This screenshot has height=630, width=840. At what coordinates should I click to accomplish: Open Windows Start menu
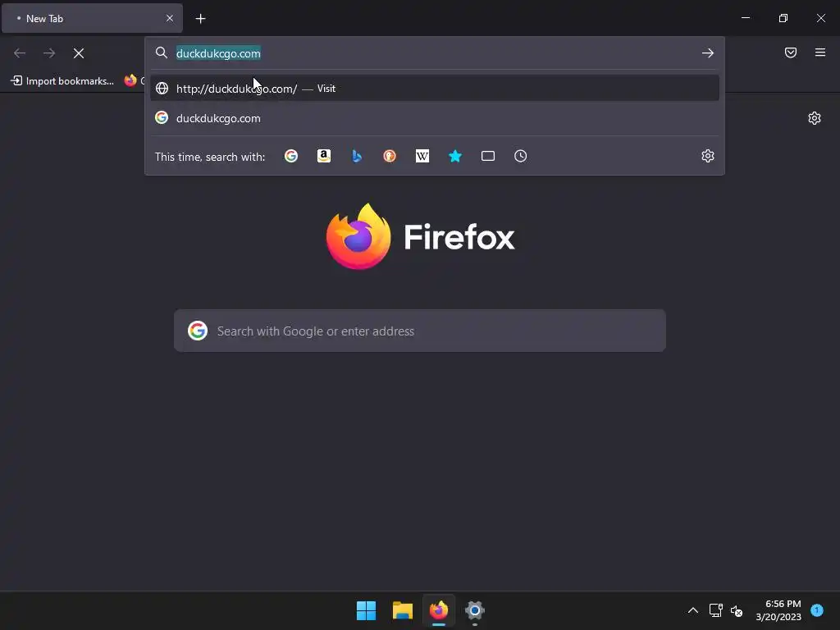pos(367,610)
